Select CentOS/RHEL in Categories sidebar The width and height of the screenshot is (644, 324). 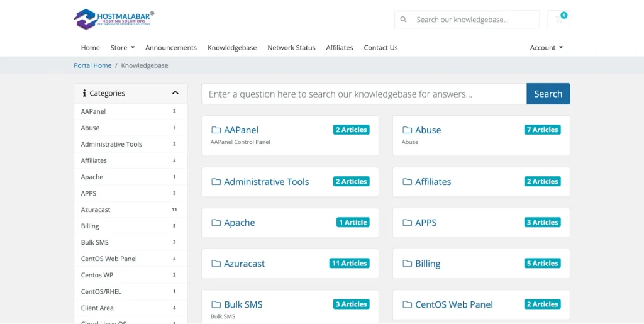131,291
